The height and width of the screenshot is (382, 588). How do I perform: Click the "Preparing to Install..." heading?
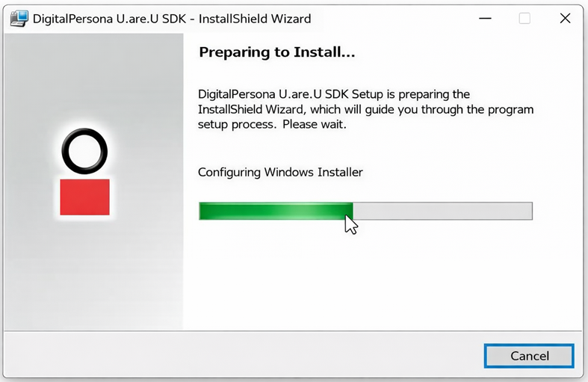click(x=276, y=54)
